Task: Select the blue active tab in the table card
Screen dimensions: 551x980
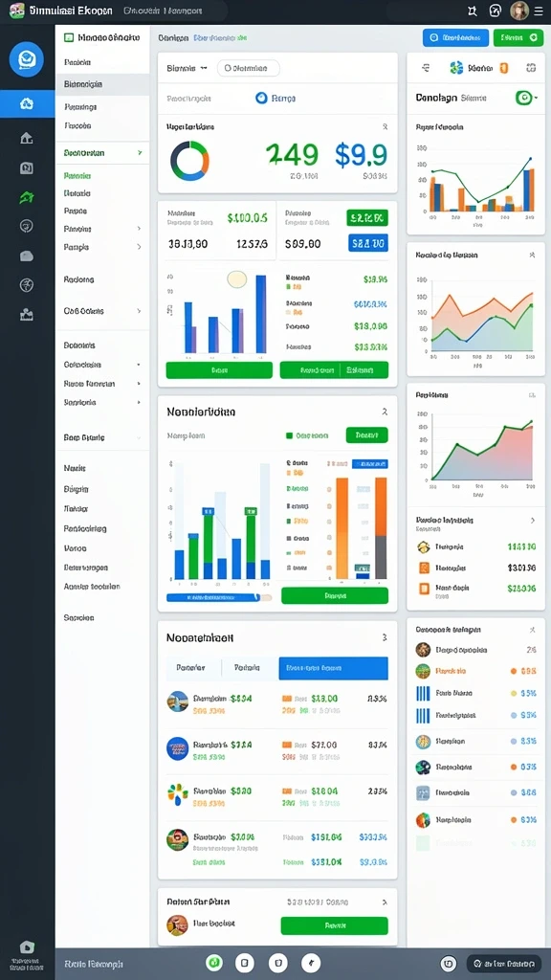Action: pyautogui.click(x=334, y=668)
